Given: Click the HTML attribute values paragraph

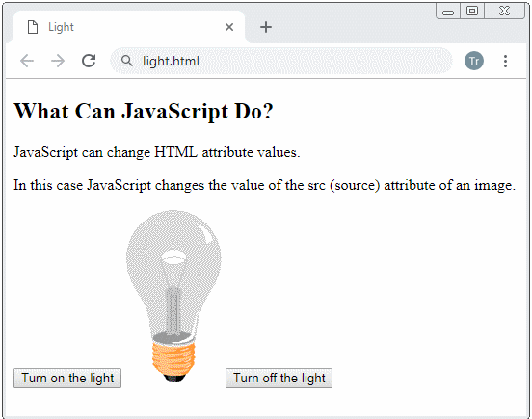Looking at the screenshot, I should tap(157, 152).
